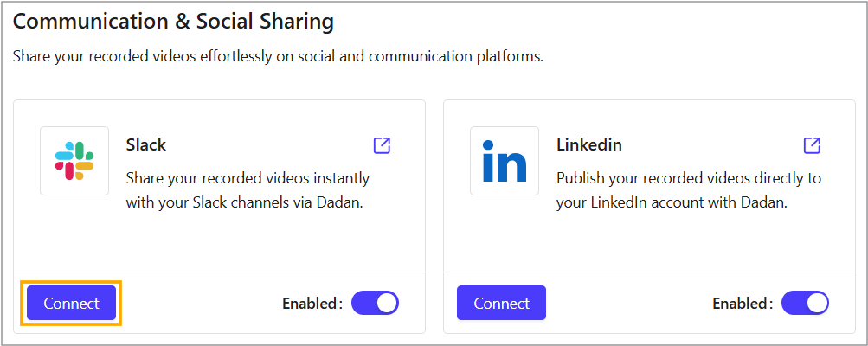Open Linkedin's external link icon
Screen dimensions: 868x346
pyautogui.click(x=812, y=144)
